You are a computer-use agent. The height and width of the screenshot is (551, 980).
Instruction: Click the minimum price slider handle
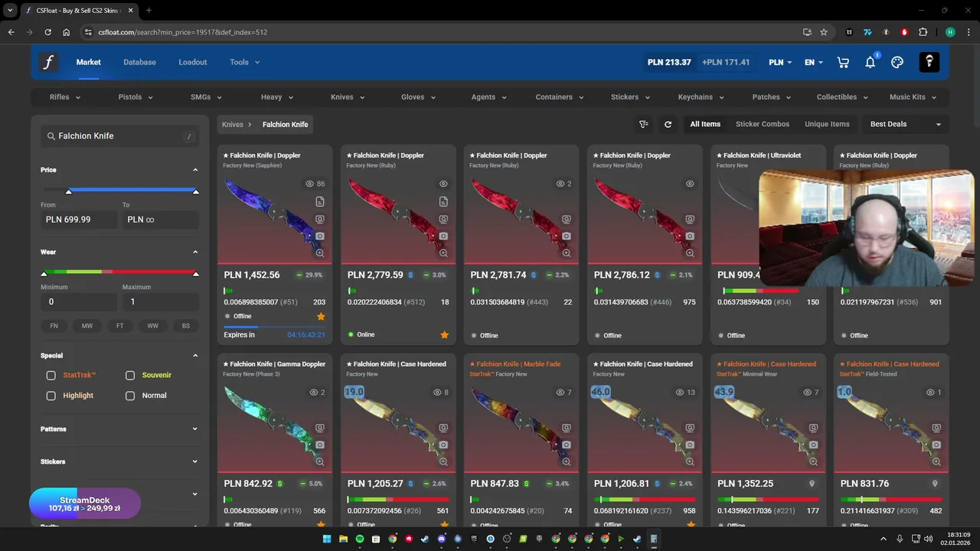click(x=69, y=191)
